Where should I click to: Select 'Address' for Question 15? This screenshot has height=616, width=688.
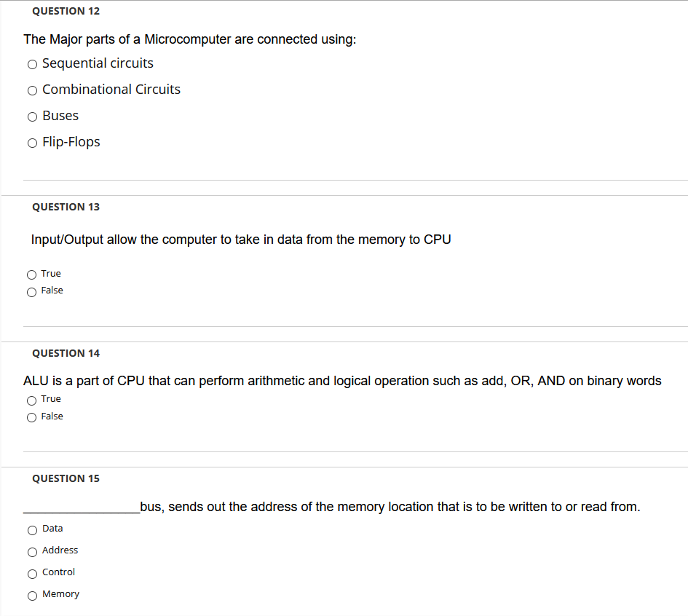pos(31,551)
